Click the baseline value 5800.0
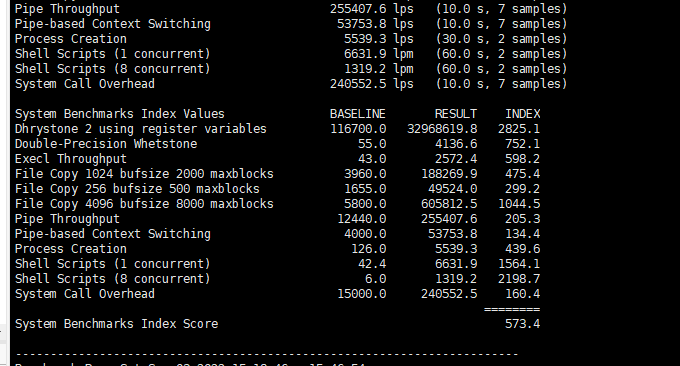The image size is (680, 366). coord(365,204)
